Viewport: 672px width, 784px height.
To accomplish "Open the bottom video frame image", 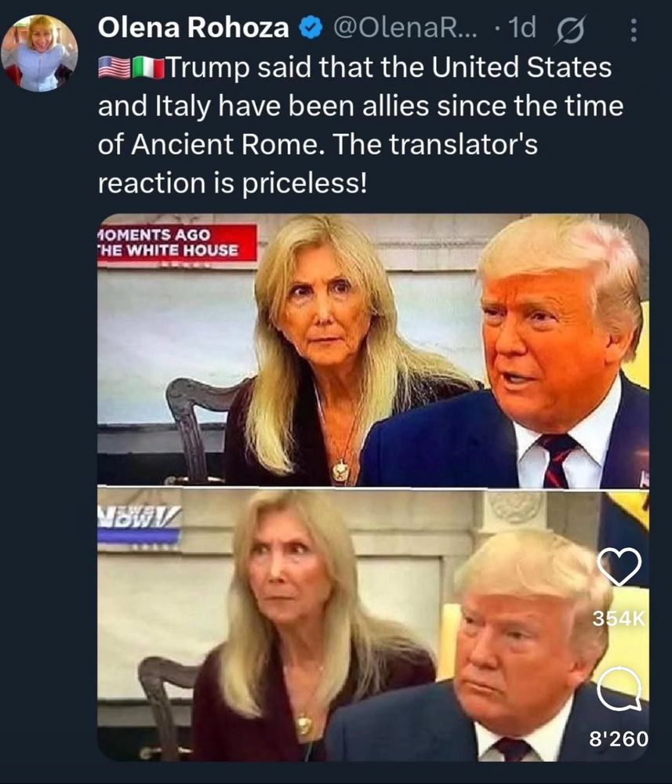I will 373,625.
